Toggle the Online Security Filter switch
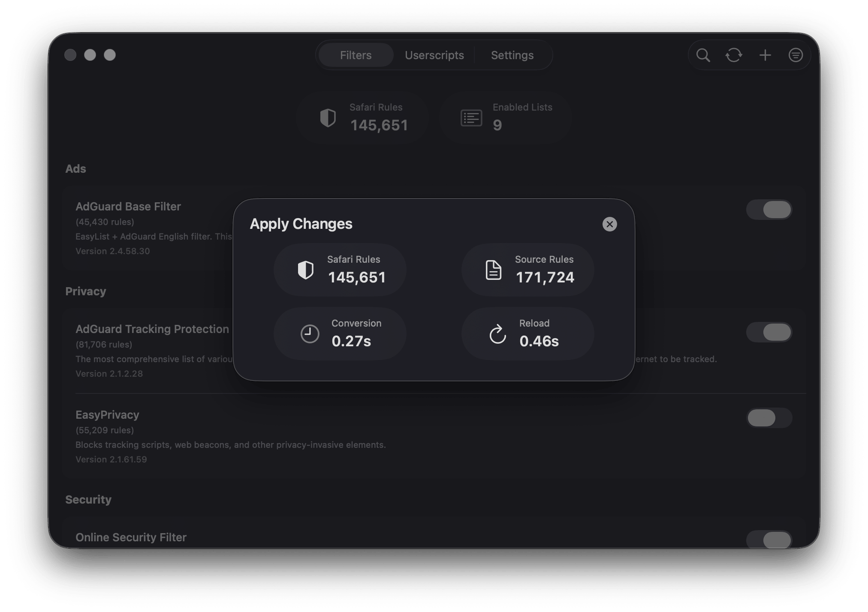 (769, 540)
